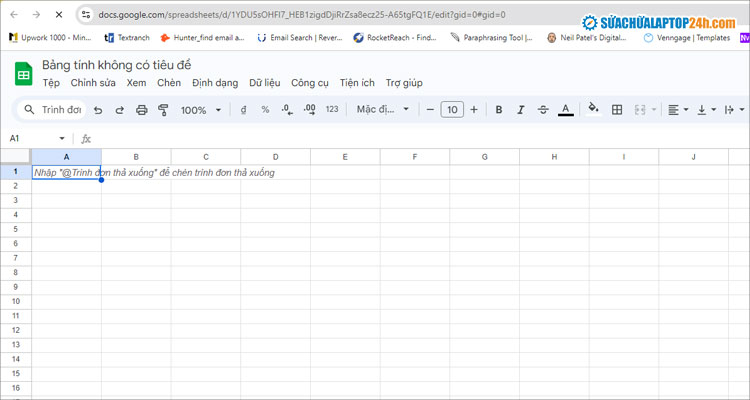Increase font size with plus button

click(x=474, y=110)
